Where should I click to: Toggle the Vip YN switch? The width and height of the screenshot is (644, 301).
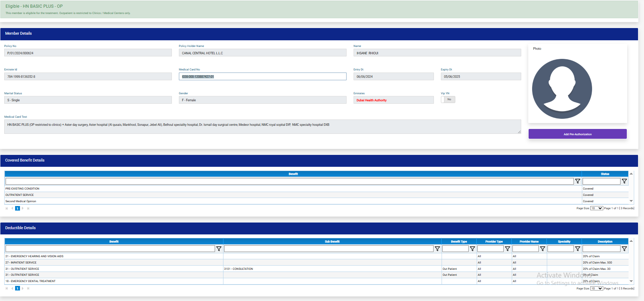coord(448,100)
